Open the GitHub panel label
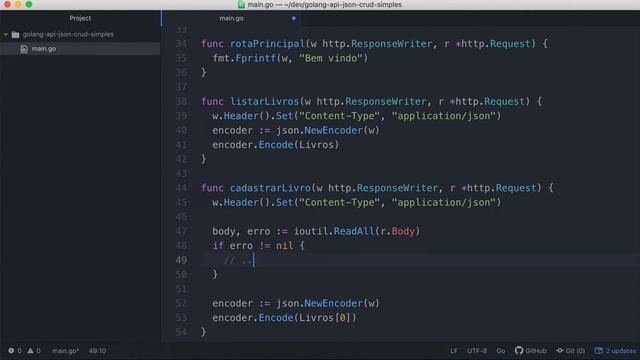This screenshot has height=360, width=640. coord(536,351)
